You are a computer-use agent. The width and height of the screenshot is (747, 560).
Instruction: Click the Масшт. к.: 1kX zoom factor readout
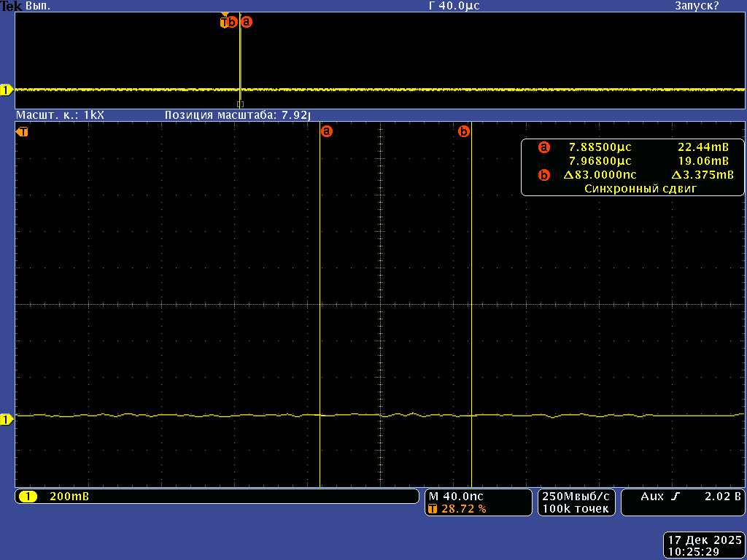click(x=61, y=115)
